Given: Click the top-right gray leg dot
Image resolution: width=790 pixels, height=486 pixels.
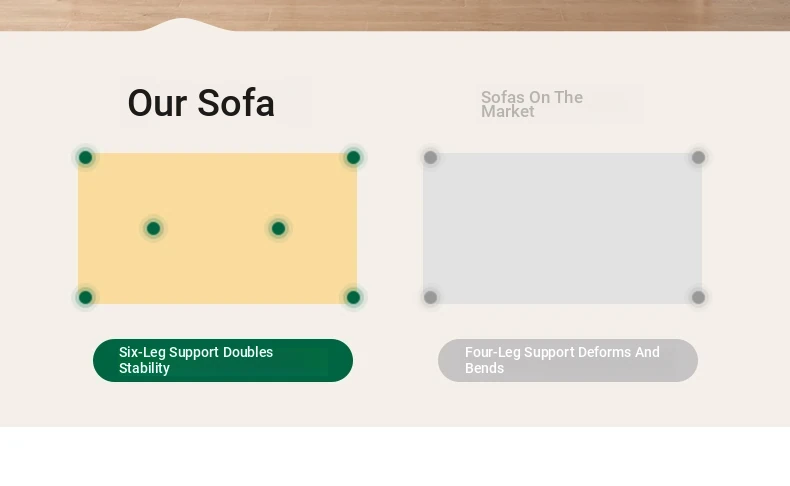Looking at the screenshot, I should (698, 158).
